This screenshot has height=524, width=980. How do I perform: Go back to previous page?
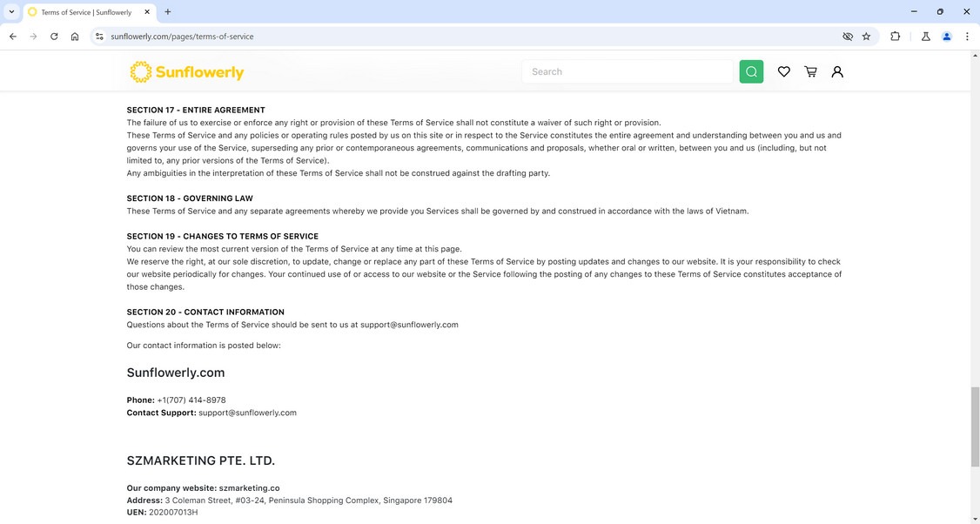point(12,37)
